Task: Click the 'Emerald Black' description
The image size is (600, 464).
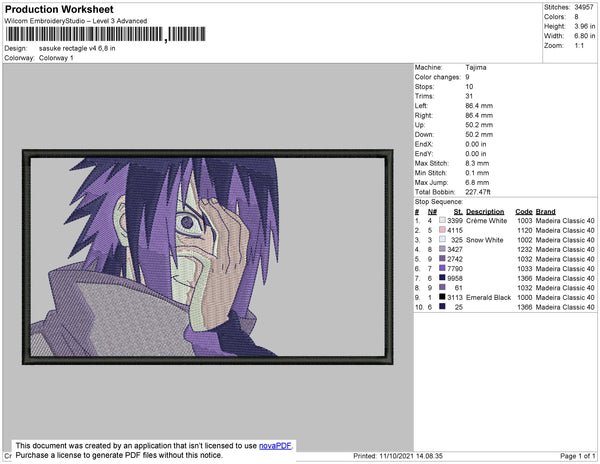Action: coord(489,297)
